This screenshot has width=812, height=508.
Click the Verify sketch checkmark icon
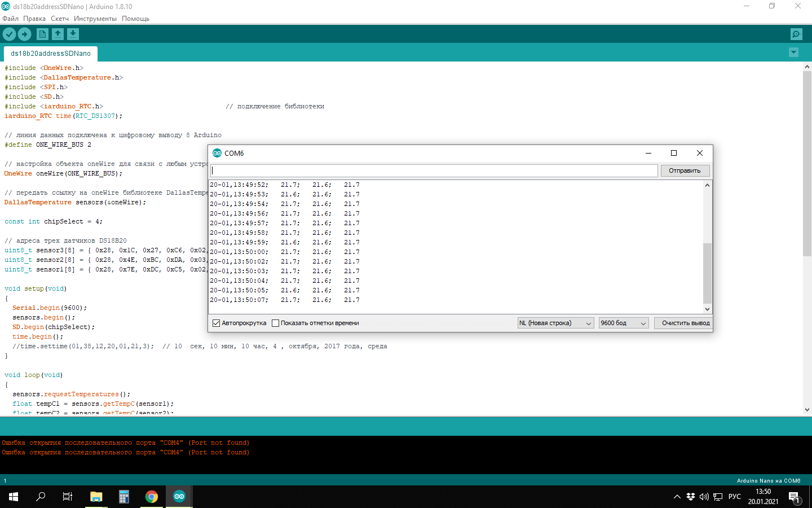point(9,34)
